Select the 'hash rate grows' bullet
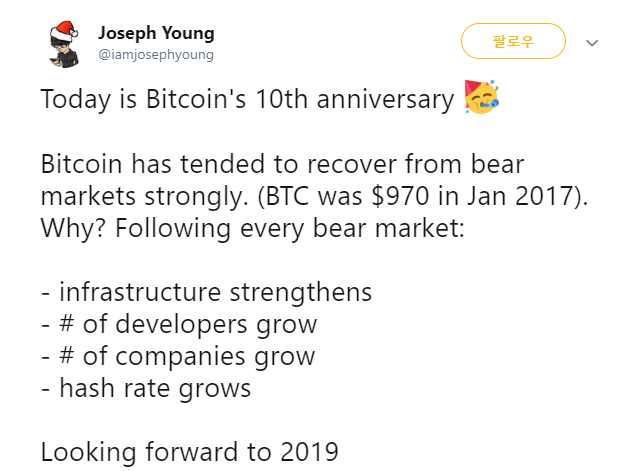The width and height of the screenshot is (627, 471). [x=146, y=389]
